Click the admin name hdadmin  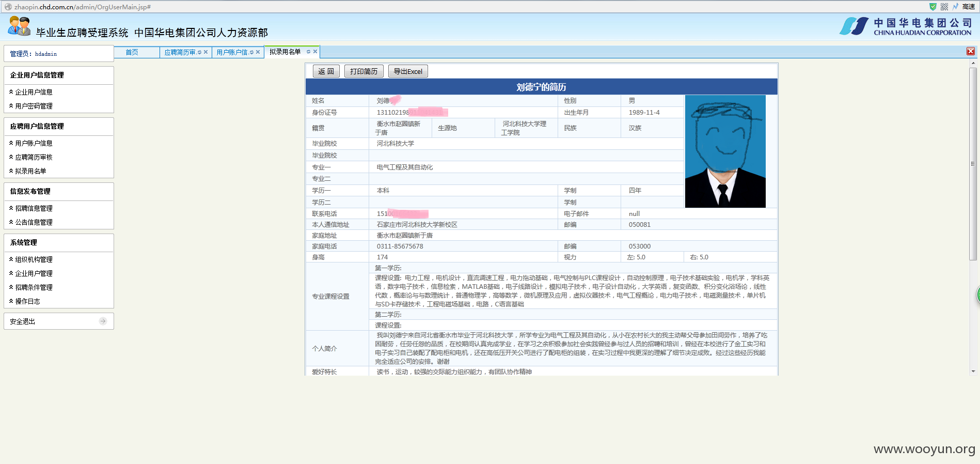pos(46,54)
